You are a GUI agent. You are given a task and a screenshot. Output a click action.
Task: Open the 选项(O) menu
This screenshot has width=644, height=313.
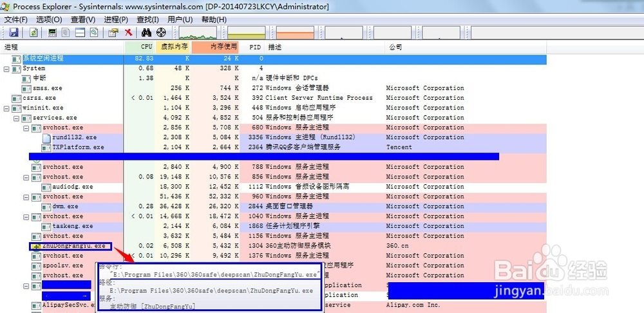pyautogui.click(x=49, y=19)
